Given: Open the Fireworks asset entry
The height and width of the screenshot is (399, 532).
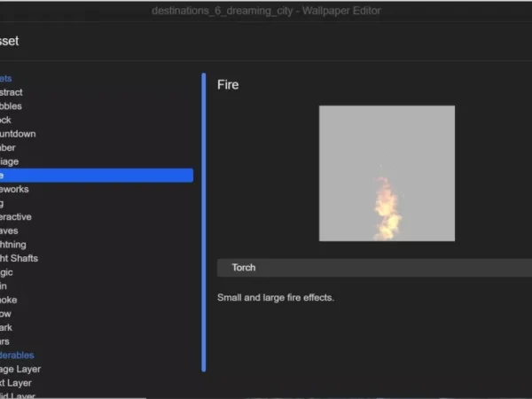Looking at the screenshot, I should 16,189.
